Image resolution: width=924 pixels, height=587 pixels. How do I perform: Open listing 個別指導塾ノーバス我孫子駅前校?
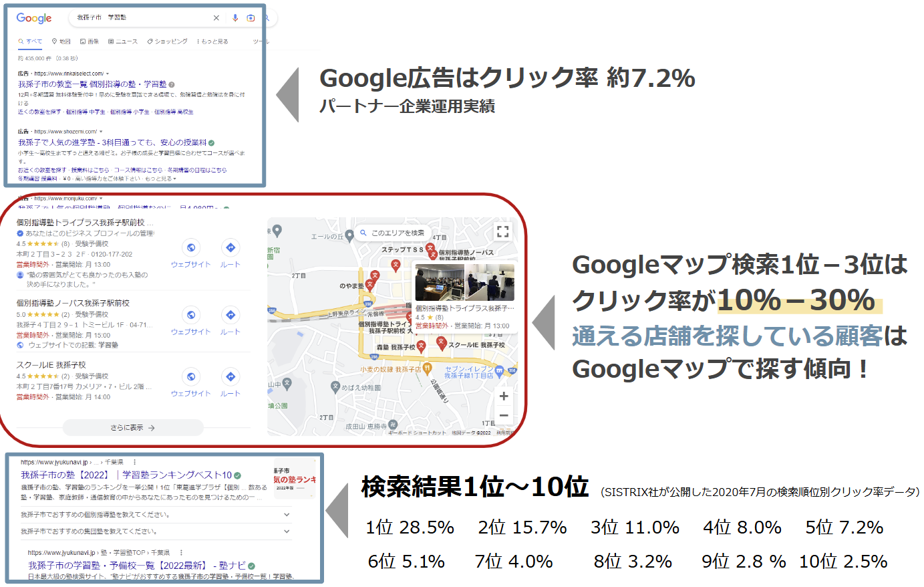(73, 304)
